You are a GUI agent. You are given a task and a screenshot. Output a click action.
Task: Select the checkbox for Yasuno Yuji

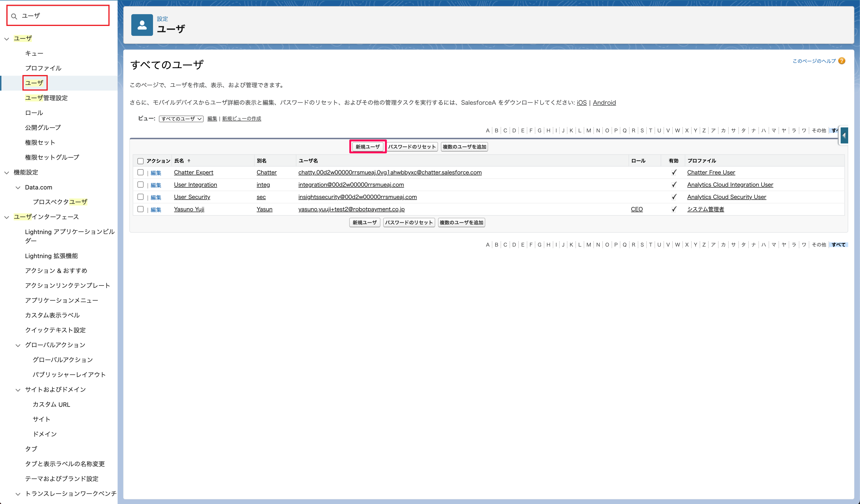140,209
